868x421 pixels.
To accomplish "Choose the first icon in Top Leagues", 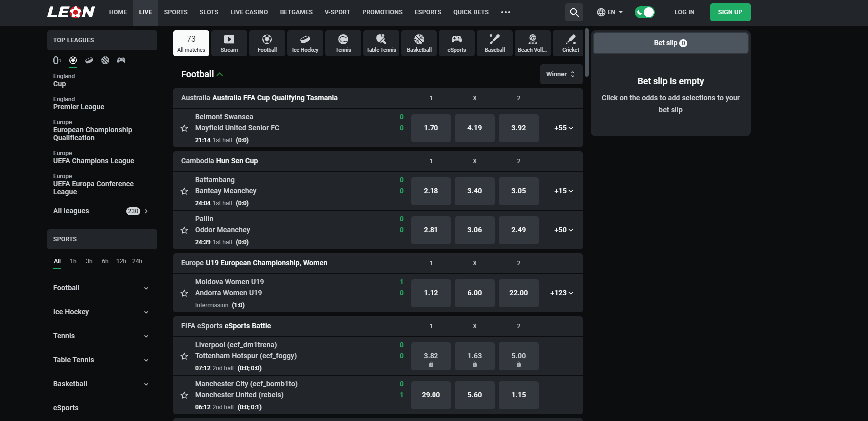I will [x=57, y=60].
